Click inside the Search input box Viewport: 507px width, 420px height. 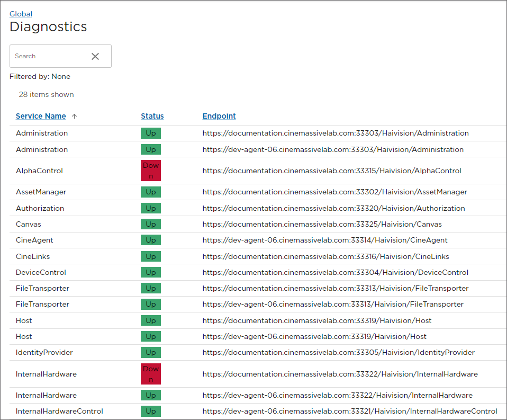point(48,56)
